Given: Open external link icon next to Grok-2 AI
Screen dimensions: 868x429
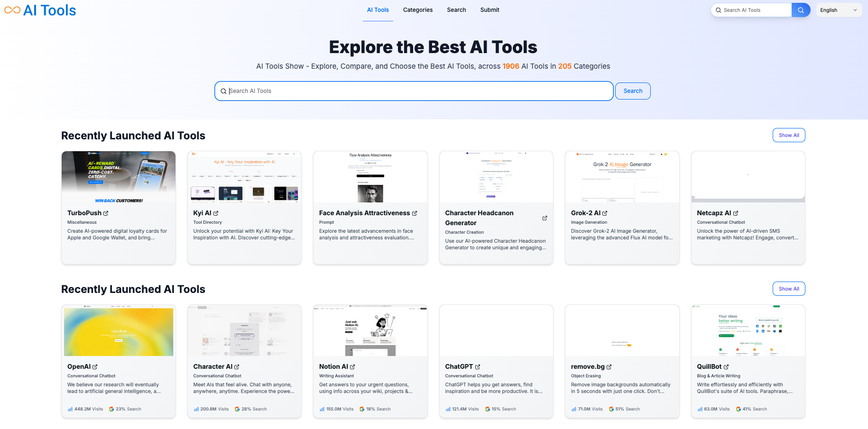Looking at the screenshot, I should (x=605, y=213).
